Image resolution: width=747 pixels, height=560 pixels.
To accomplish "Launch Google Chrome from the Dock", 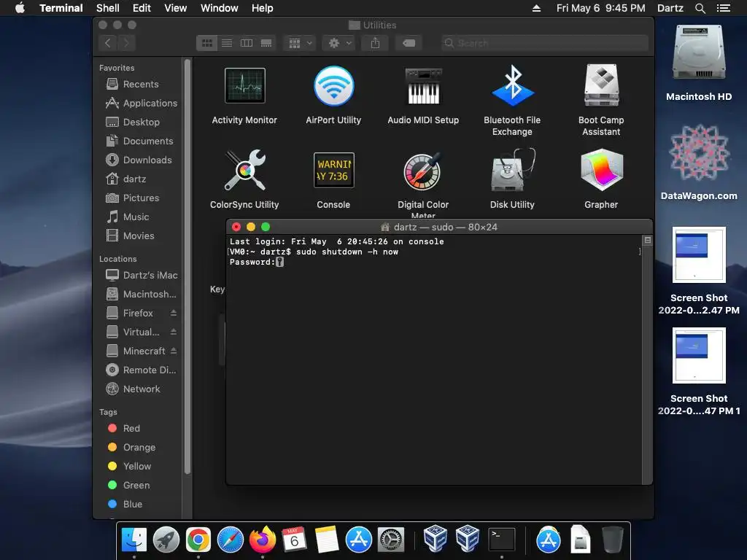I will (x=198, y=540).
